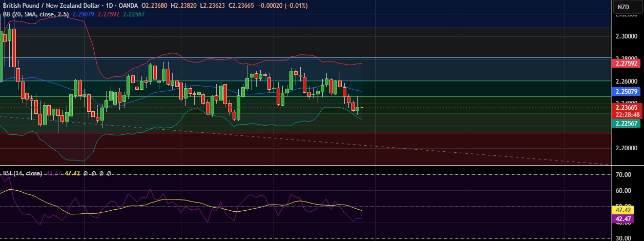Click the 2.20000 tick on the price scale
Image resolution: width=644 pixels, height=241 pixels.
coord(627,148)
